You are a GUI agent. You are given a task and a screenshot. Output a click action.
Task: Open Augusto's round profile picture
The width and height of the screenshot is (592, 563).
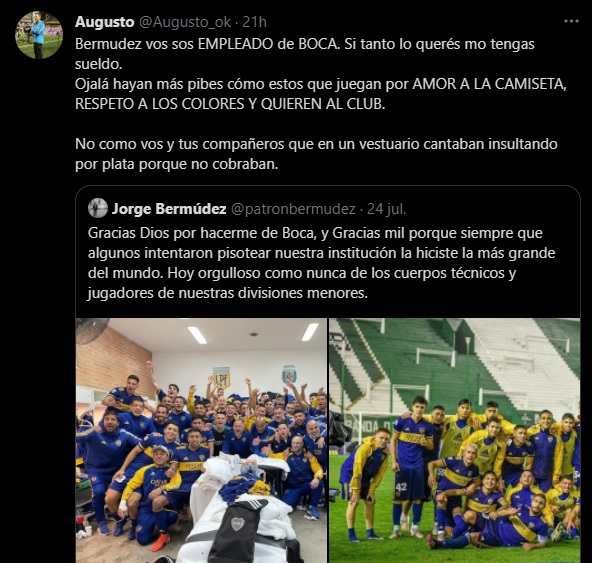tap(39, 35)
